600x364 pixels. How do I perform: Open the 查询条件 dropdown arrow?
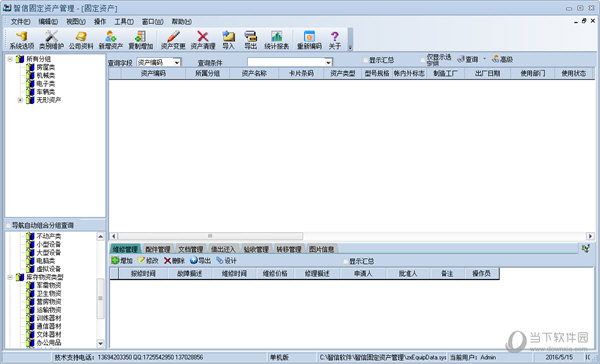pos(328,62)
